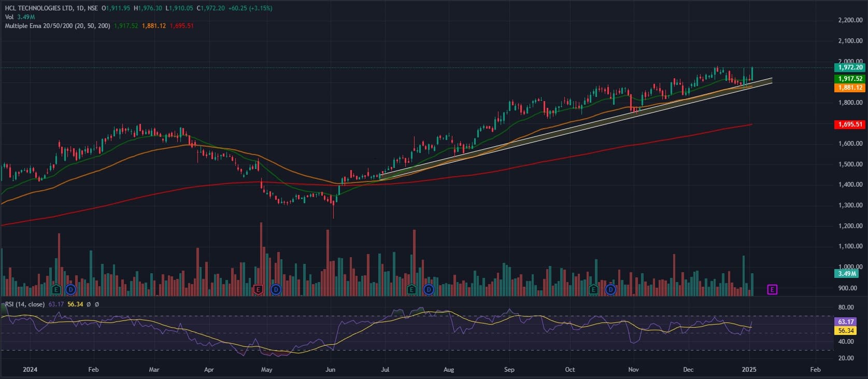Click the green 1,917.52 EMA axis label
This screenshot has width=868, height=379.
click(850, 79)
